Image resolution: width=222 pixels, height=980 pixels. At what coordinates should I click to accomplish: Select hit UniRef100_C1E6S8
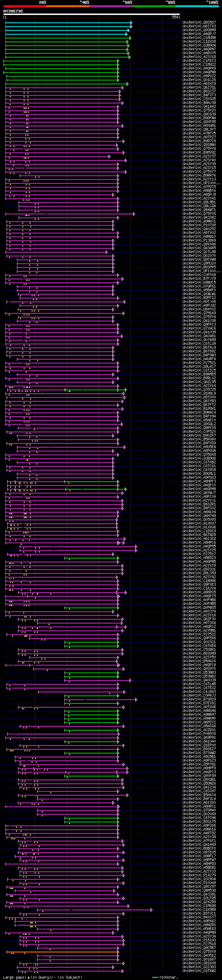point(199,41)
